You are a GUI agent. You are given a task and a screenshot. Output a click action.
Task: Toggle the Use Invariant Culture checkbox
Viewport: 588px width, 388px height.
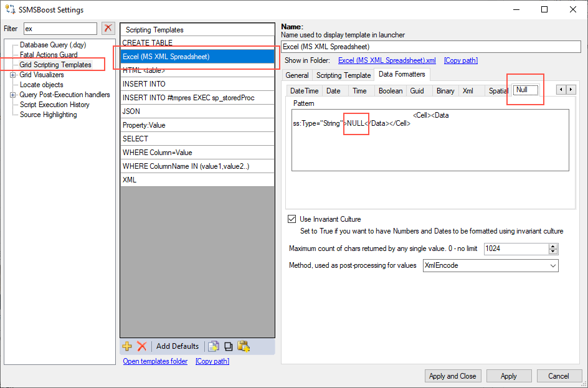click(x=292, y=219)
